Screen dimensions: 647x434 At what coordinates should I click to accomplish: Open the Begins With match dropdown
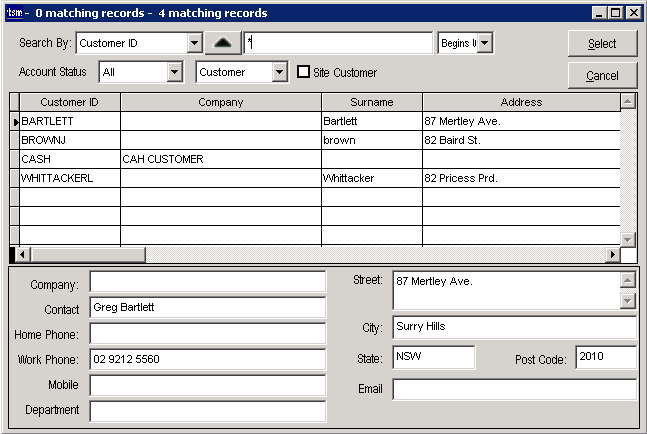[x=484, y=43]
